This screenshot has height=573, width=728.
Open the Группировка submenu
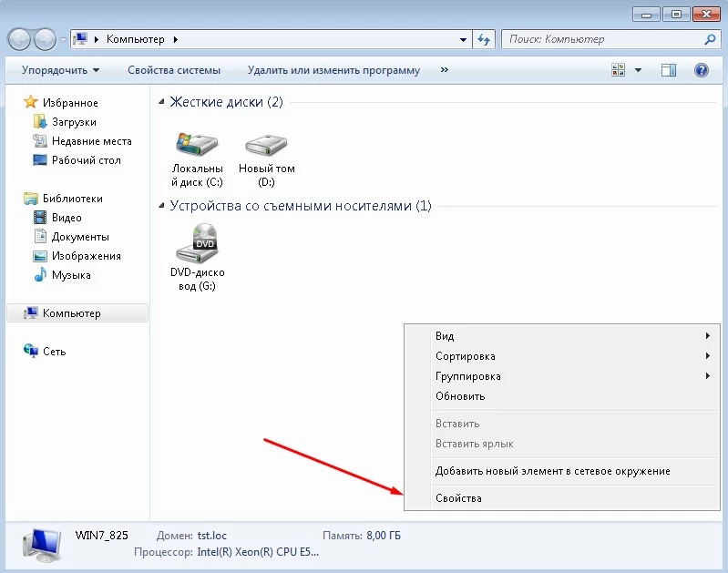pyautogui.click(x=562, y=376)
